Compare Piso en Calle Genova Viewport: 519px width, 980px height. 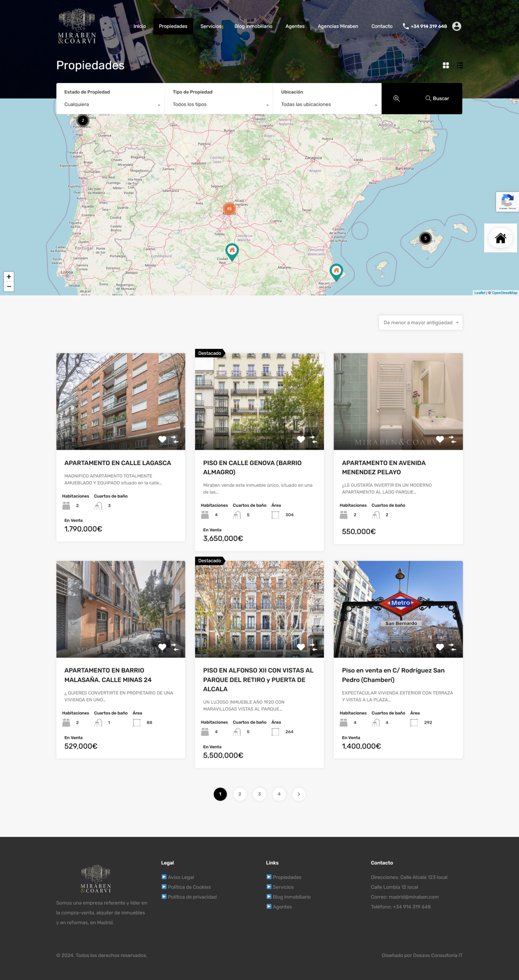pos(313,439)
